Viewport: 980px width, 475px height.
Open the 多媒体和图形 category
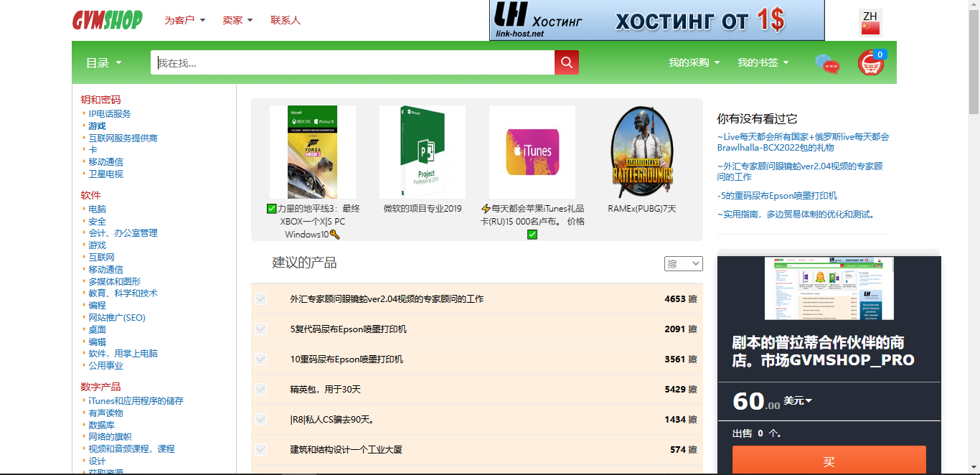click(114, 281)
